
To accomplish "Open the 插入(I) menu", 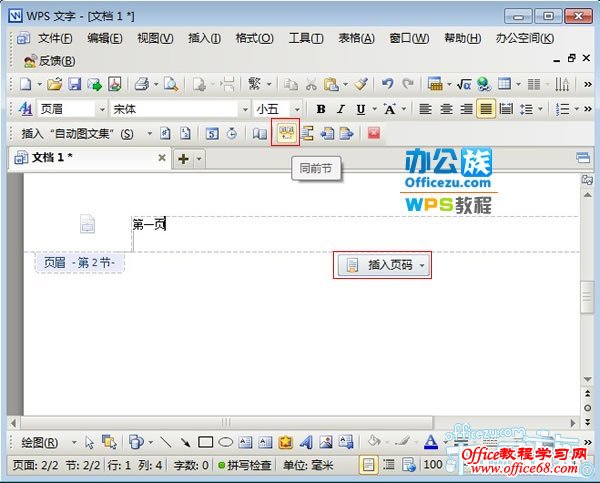I will click(205, 38).
